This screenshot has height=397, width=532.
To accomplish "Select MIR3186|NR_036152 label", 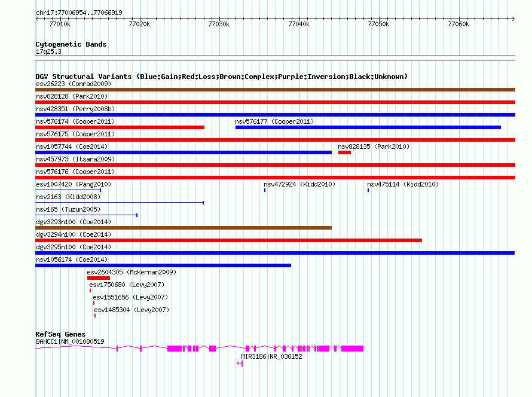I will 271,356.
